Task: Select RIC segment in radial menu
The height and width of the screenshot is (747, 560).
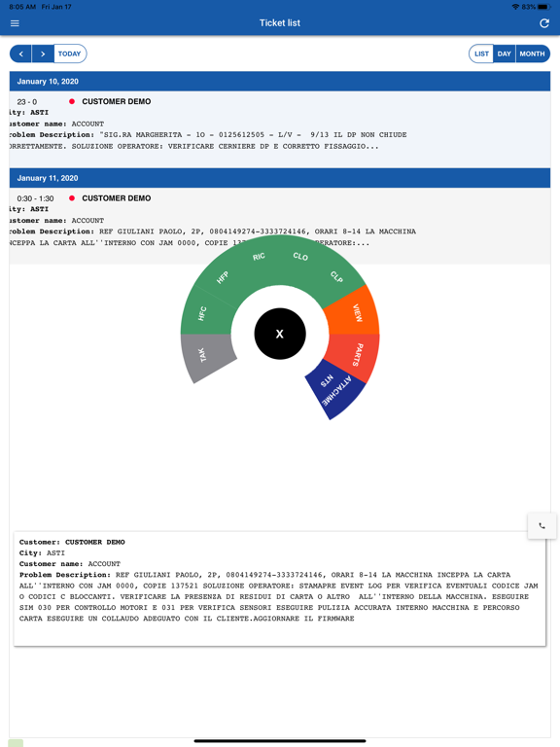Action: point(259,257)
